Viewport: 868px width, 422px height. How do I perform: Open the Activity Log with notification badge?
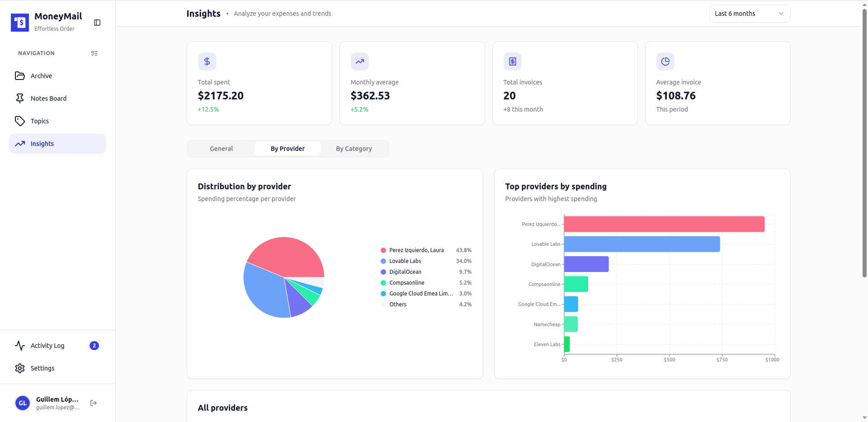(47, 346)
